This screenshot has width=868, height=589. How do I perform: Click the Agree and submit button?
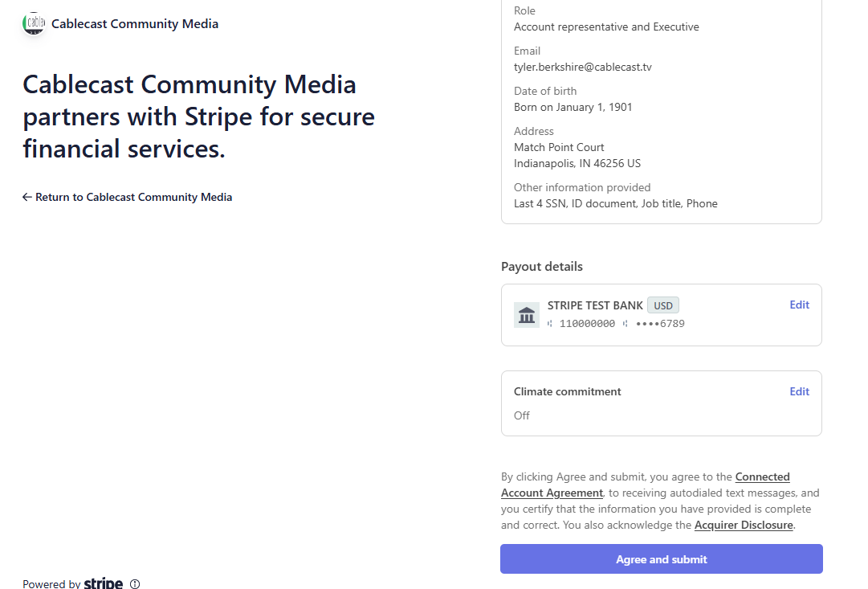coord(662,559)
